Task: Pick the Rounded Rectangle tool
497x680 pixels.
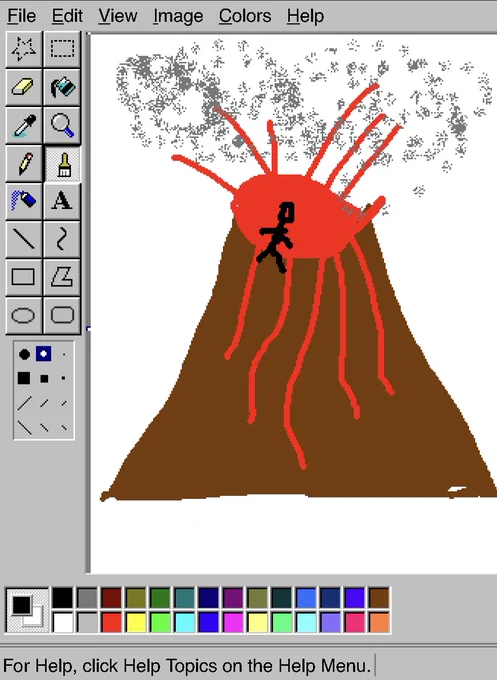Action: [62, 315]
